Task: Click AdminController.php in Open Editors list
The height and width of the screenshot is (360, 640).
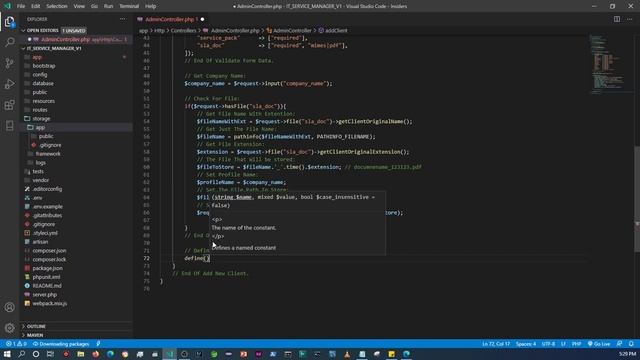Action: [x=76, y=40]
